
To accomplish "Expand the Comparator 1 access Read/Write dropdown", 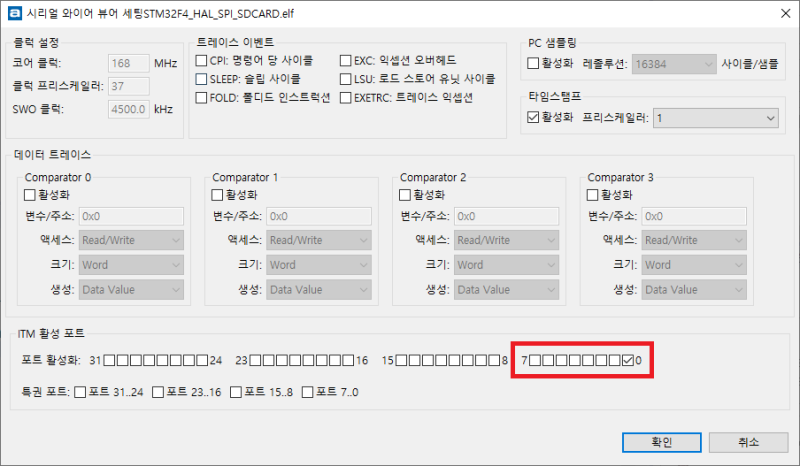I will 319,240.
